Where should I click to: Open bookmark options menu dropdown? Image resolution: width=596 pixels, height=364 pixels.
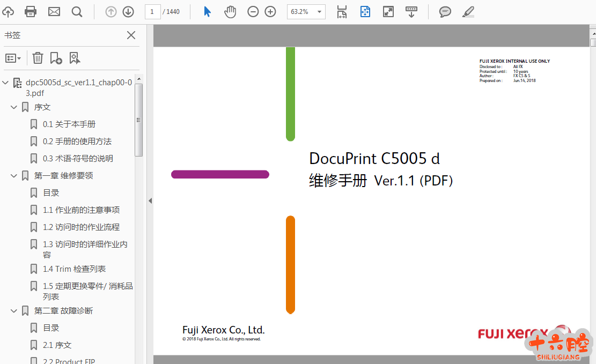pos(13,58)
